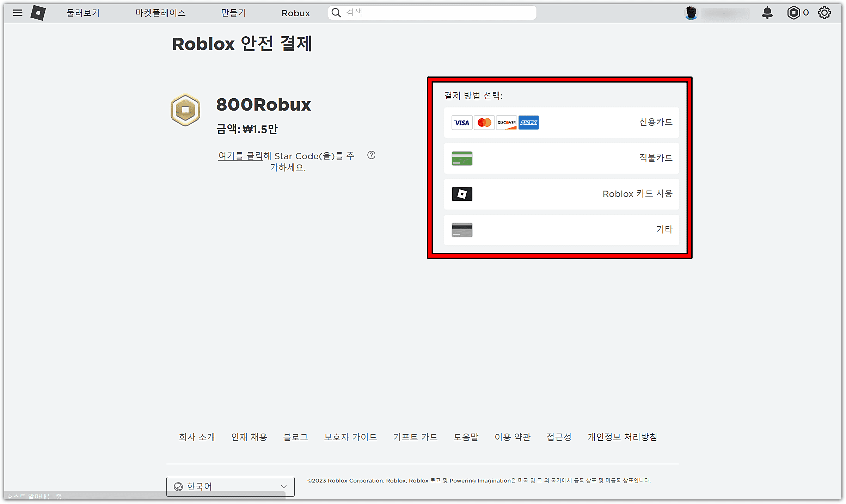The width and height of the screenshot is (846, 504).
Task: Choose Roblox 카드 사용 payment method
Action: (561, 194)
